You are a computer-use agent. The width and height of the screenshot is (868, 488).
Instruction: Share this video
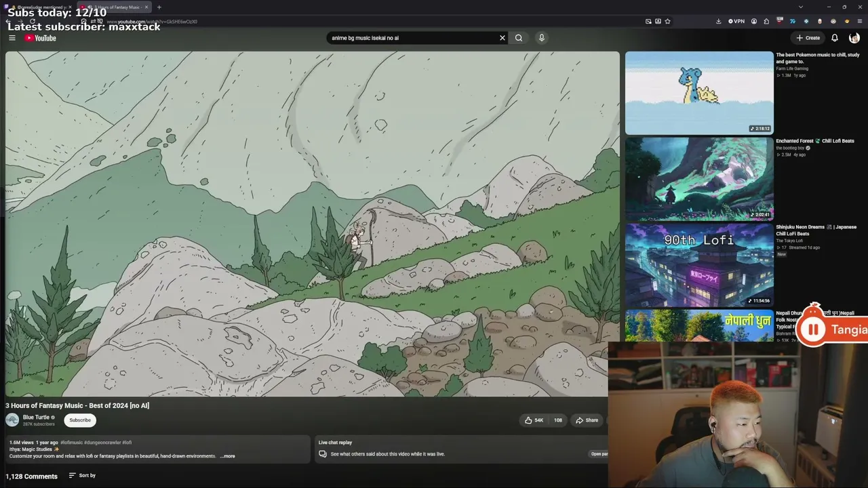point(587,420)
